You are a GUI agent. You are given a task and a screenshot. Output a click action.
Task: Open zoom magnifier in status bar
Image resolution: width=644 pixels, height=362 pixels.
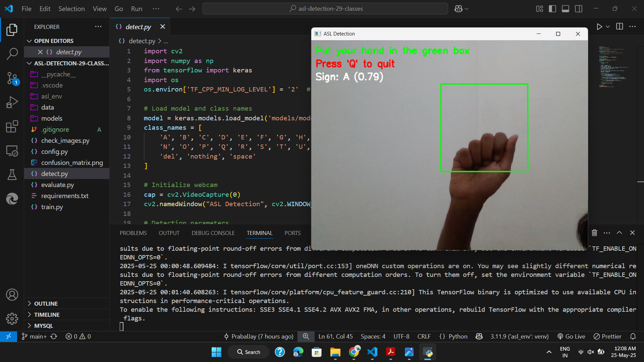click(306, 336)
